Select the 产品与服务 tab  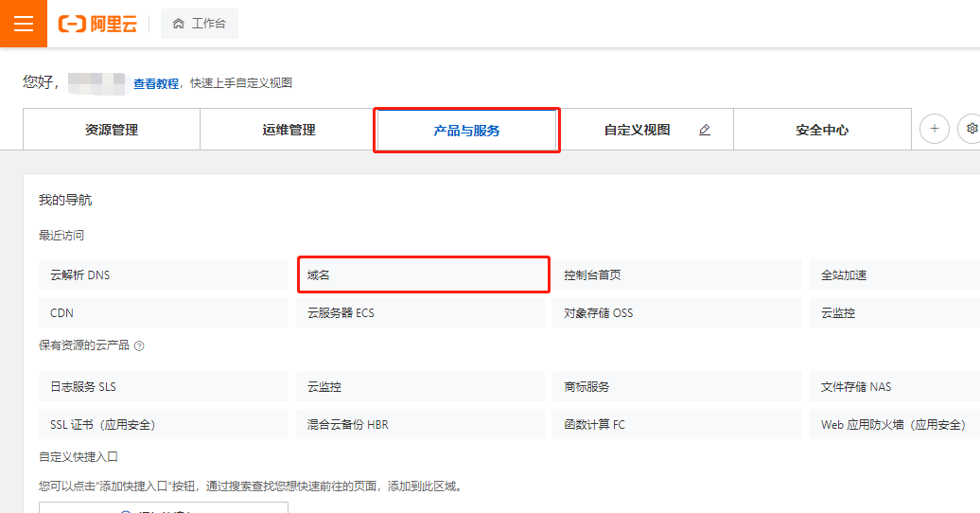point(467,130)
